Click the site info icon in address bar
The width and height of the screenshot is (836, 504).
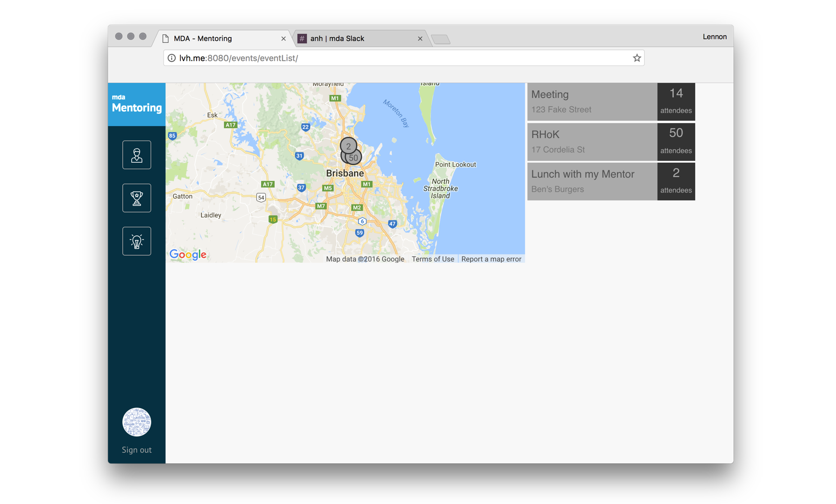[172, 58]
